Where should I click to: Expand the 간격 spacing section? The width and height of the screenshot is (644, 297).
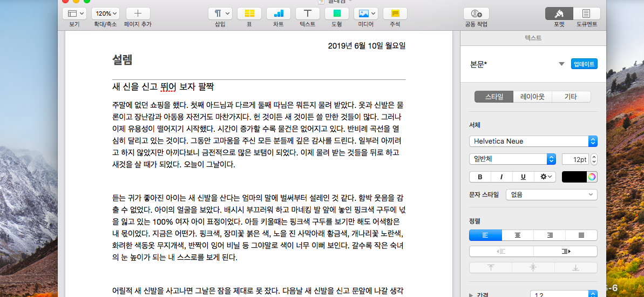[x=471, y=294]
